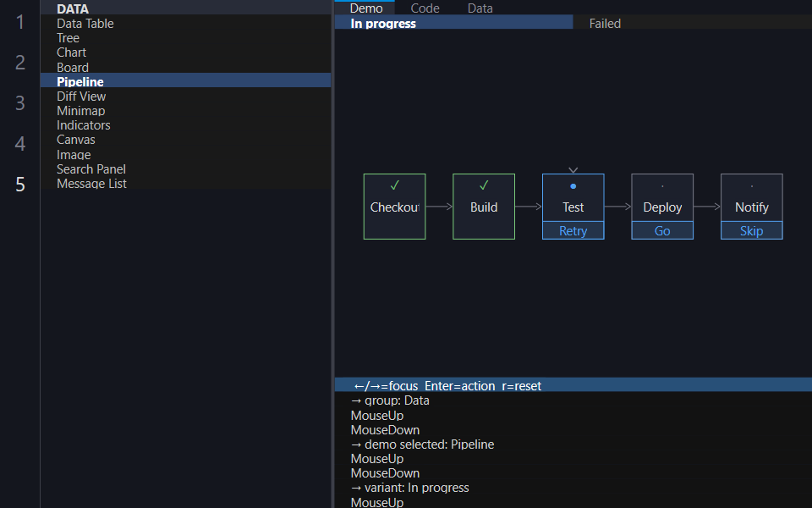The width and height of the screenshot is (812, 508).
Task: Select group number 1 in the left rail
Action: pyautogui.click(x=19, y=22)
